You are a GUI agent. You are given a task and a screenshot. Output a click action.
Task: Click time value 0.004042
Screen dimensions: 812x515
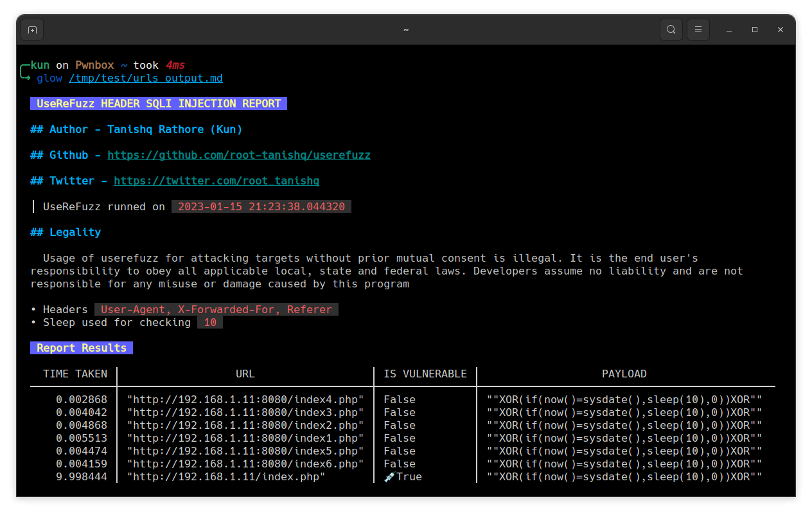tap(82, 412)
